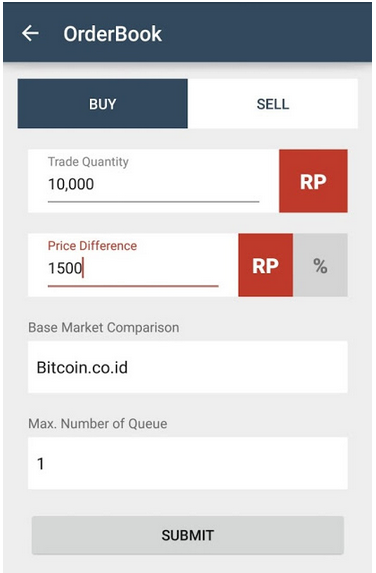Switch to the SELL tab
Viewport: 376px width, 573px height.
[273, 103]
